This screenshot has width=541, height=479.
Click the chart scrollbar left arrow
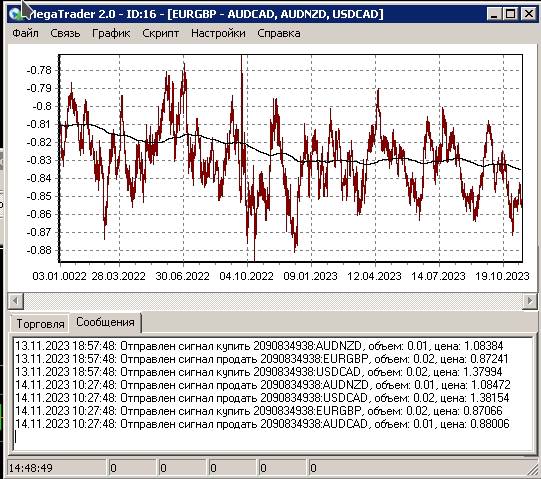(x=16, y=301)
